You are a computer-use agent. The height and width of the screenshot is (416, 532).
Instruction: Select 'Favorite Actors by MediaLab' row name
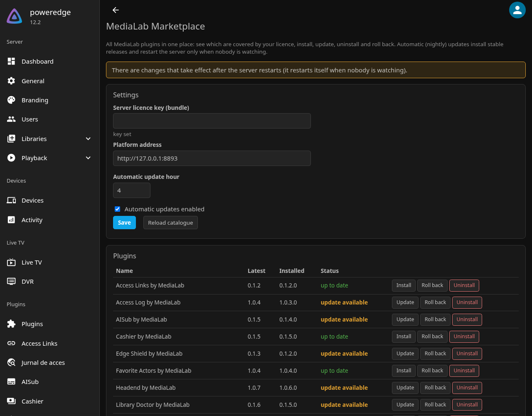tap(154, 371)
